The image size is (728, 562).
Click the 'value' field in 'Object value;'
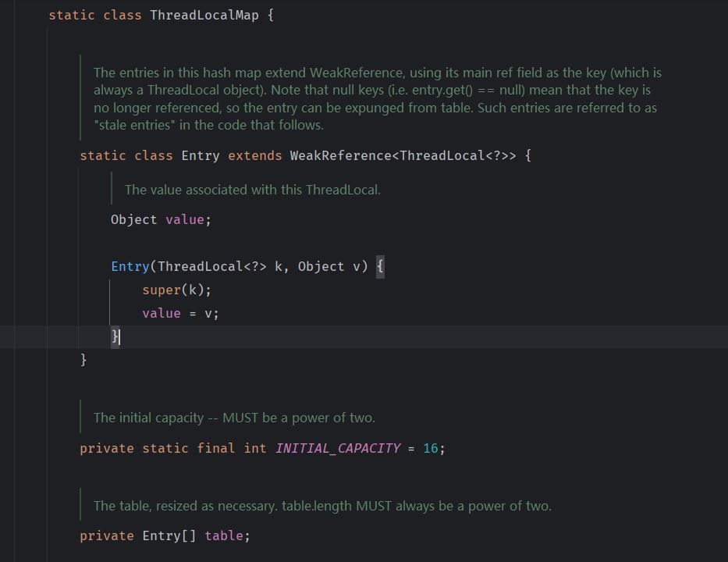pyautogui.click(x=185, y=219)
